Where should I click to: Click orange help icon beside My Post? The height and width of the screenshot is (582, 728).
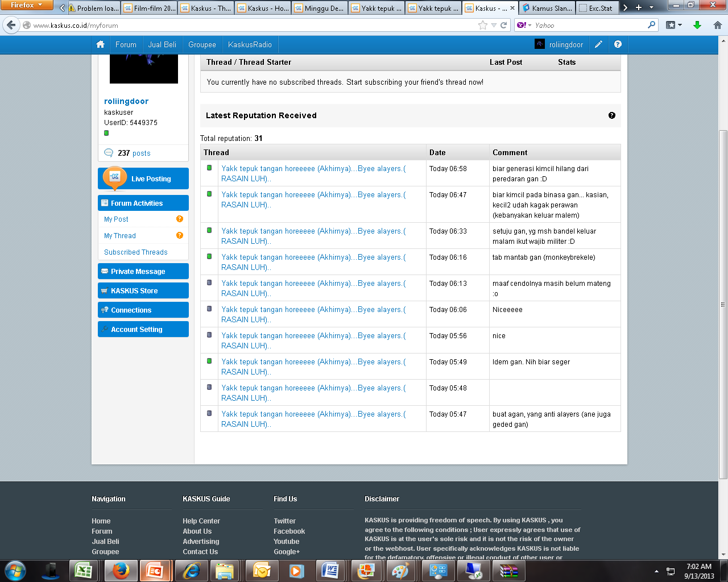point(180,219)
